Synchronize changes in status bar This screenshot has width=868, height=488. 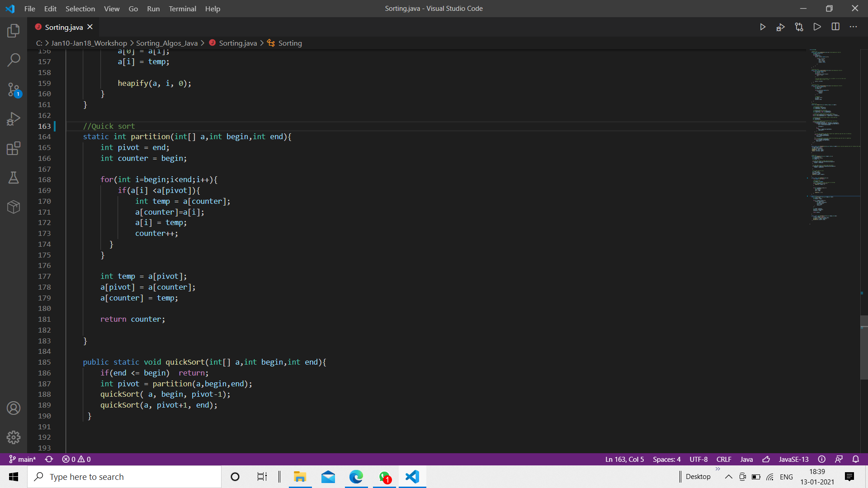click(x=49, y=459)
